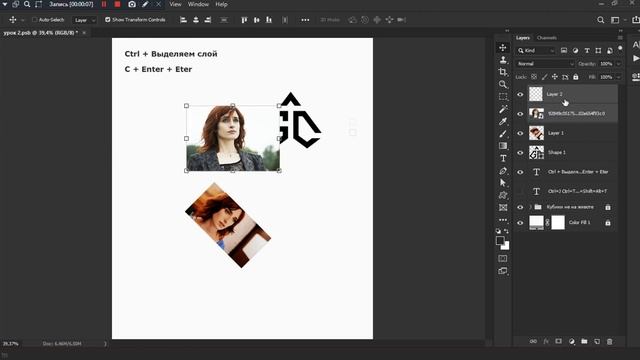Select the Rectangular Marquee tool
Viewport: 640px width, 360px height.
(503, 97)
